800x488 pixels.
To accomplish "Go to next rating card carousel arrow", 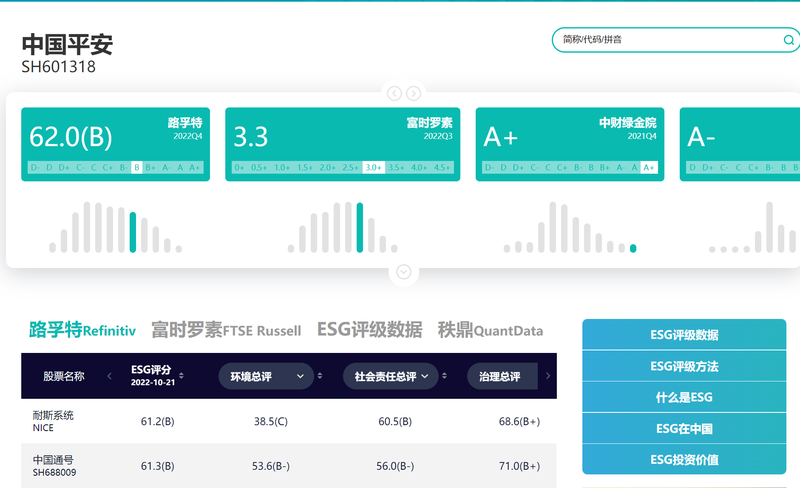I will tap(413, 93).
